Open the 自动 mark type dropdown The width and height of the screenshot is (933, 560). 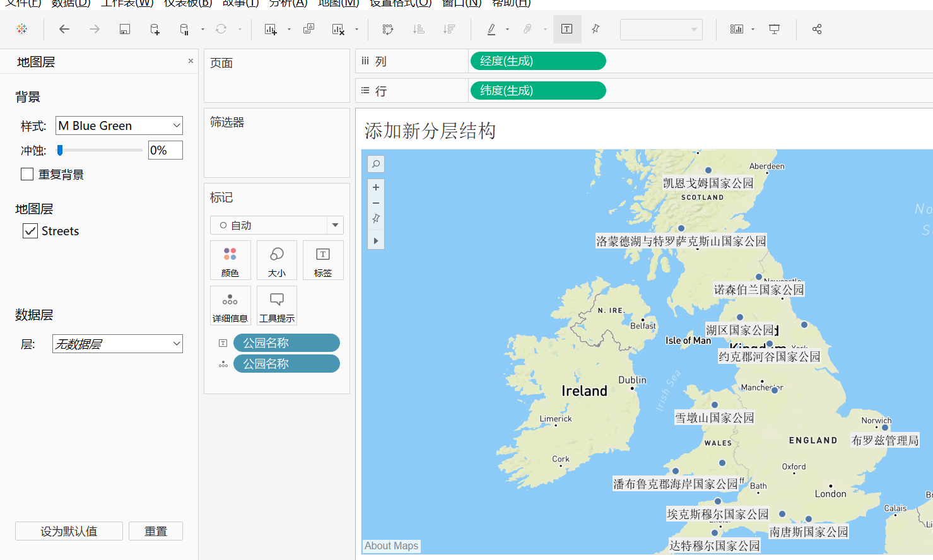point(276,225)
